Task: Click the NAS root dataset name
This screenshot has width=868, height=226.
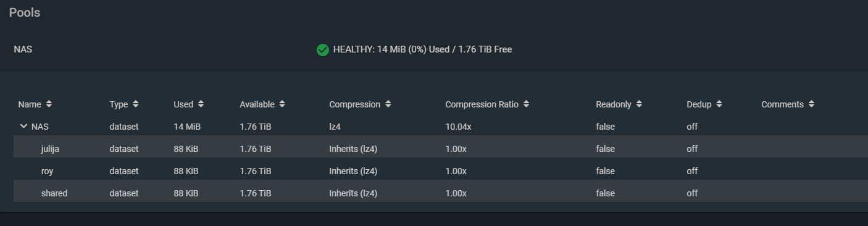Action: point(40,127)
